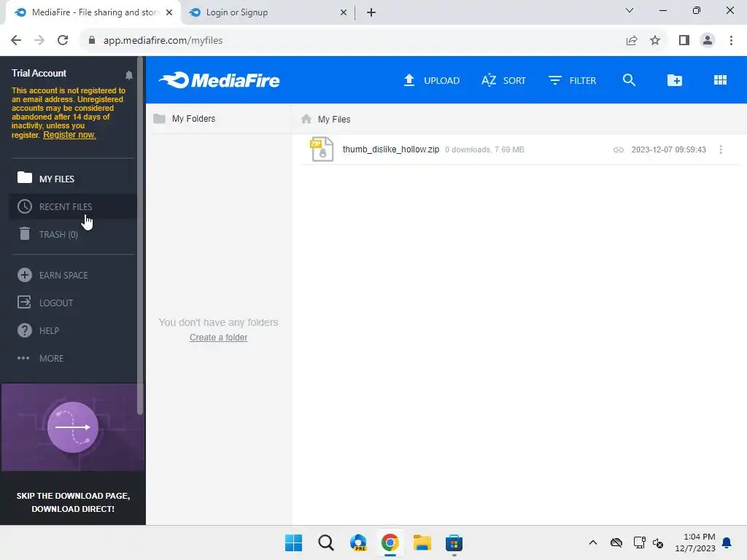This screenshot has width=747, height=560.
Task: Open the Chrome three-dot menu
Action: (731, 41)
